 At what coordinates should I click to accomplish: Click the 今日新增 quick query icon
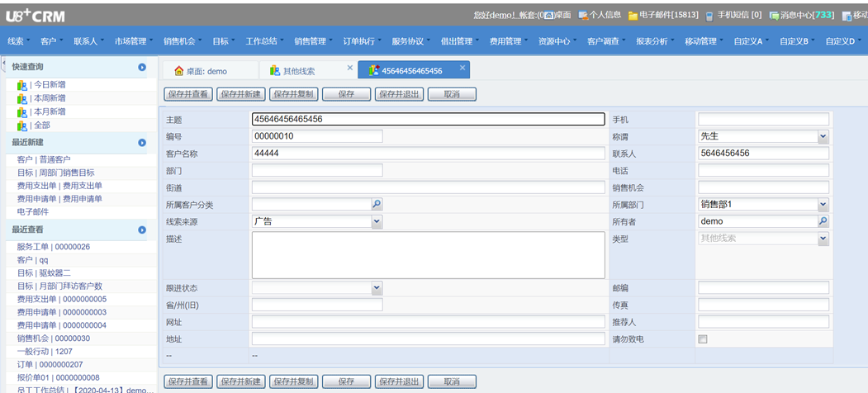22,85
